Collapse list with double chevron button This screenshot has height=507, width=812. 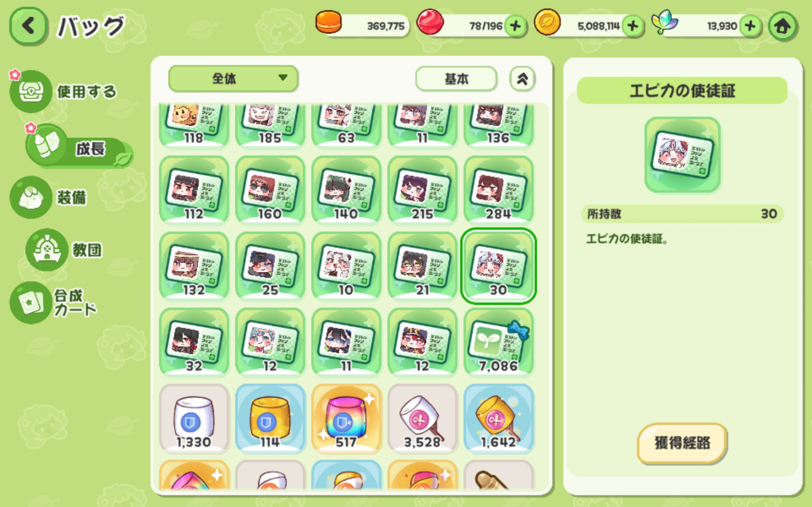coord(522,79)
